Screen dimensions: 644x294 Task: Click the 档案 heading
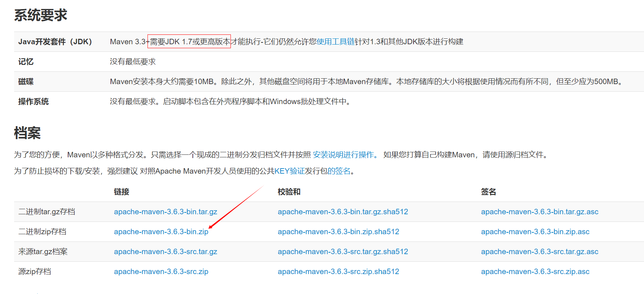point(27,133)
